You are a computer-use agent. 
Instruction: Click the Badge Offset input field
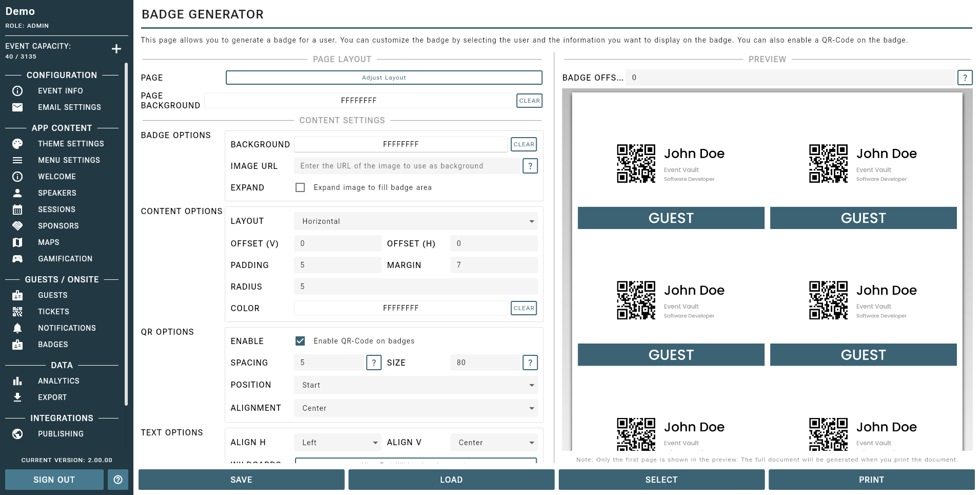[790, 78]
